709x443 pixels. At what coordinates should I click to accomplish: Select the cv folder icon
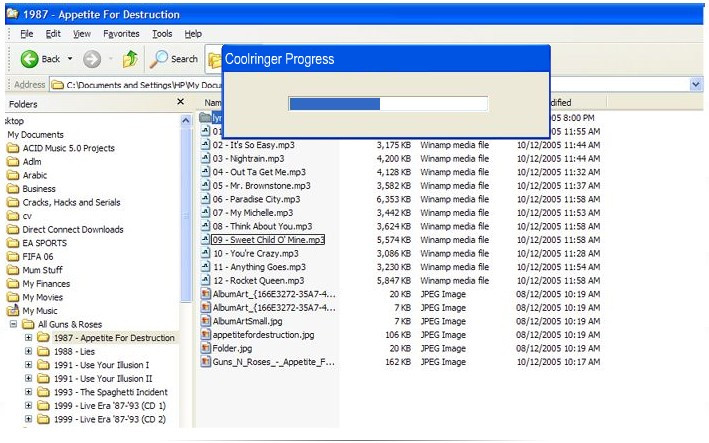coord(13,216)
